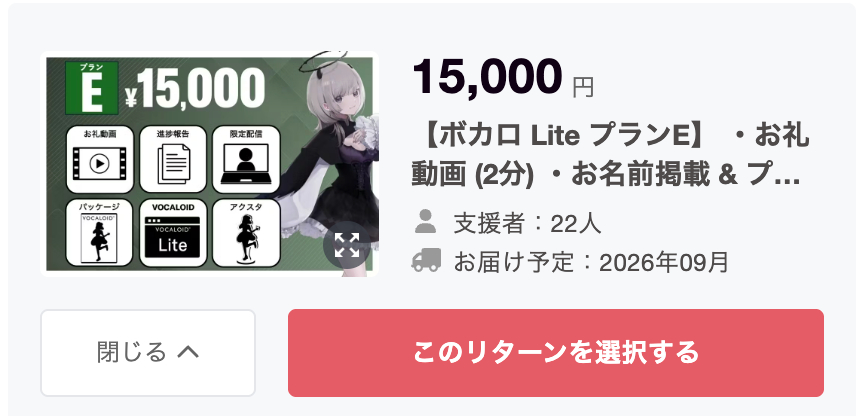Click the delivery truck icon

coord(426,260)
